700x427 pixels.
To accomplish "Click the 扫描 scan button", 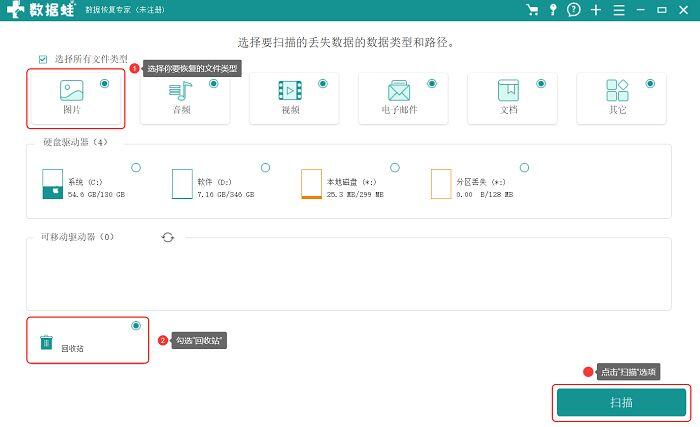I will (x=621, y=402).
